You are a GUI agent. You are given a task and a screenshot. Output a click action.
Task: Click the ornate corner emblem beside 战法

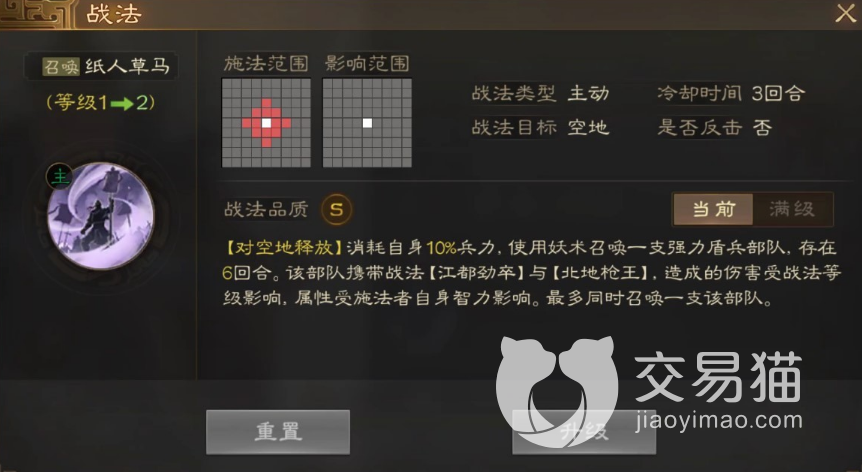[37, 14]
